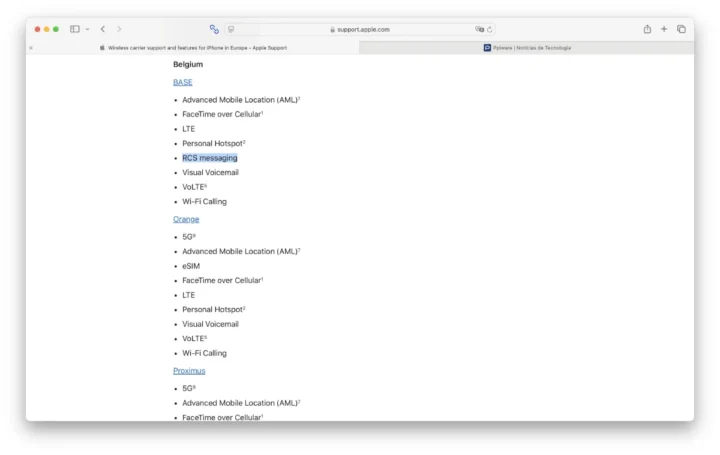Click the translate icon in the address bar

479,29
